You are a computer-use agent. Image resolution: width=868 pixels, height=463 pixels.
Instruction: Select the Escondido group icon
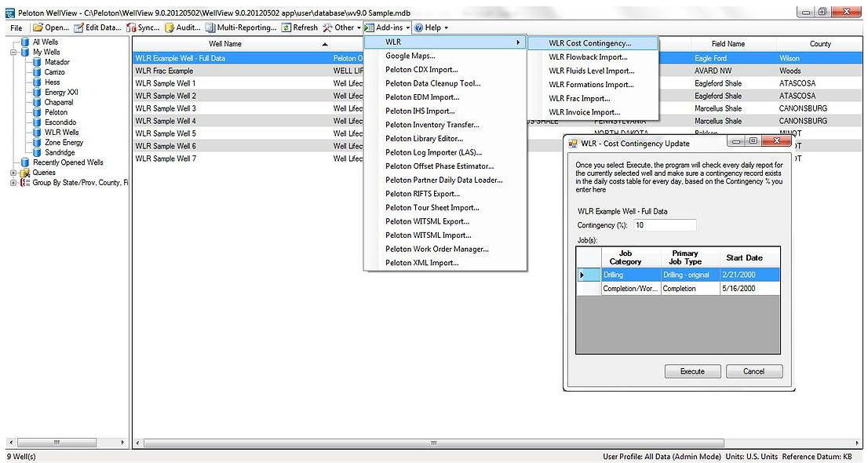pos(37,122)
